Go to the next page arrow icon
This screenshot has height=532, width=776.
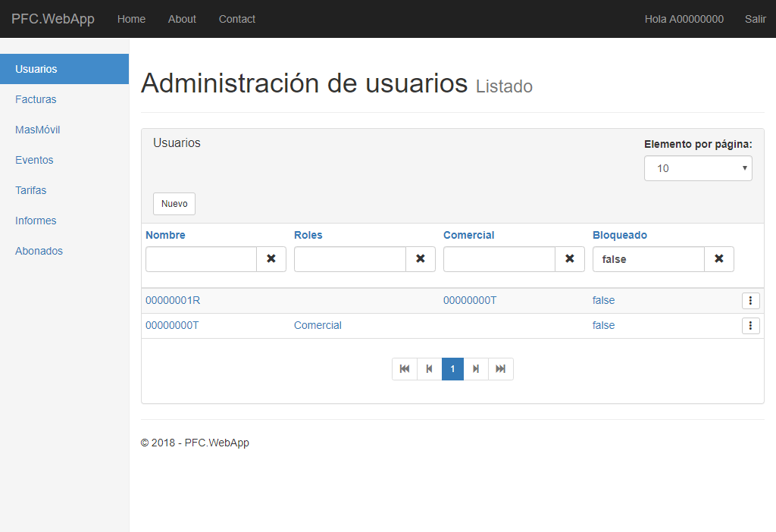tap(476, 368)
